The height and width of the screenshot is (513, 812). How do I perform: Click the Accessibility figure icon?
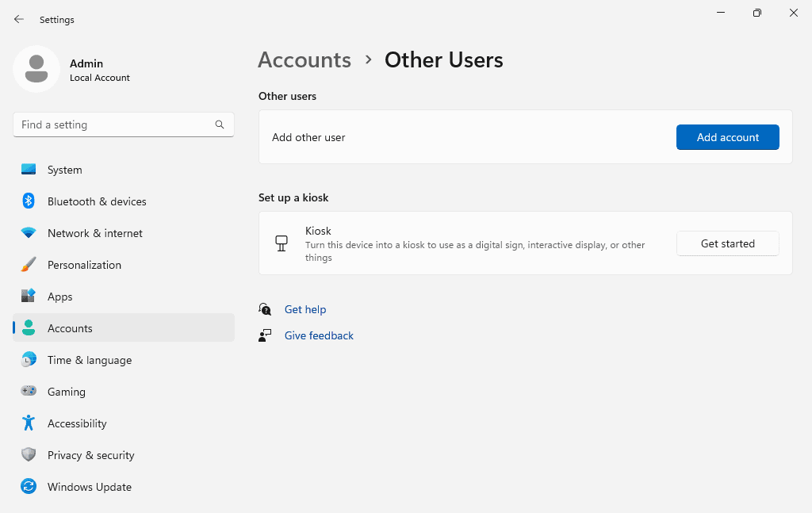coord(29,423)
